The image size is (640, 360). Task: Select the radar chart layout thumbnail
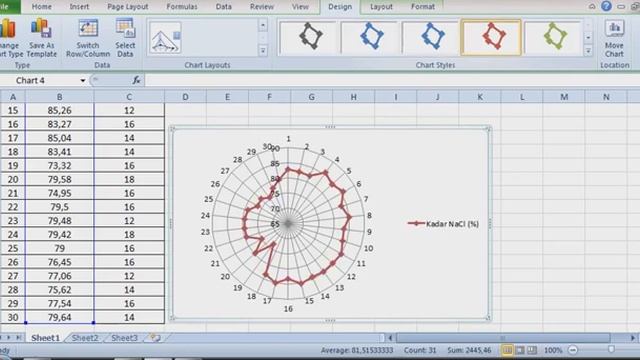(165, 38)
